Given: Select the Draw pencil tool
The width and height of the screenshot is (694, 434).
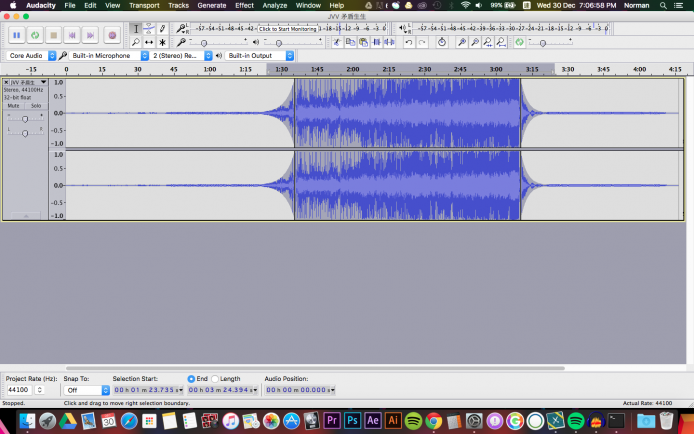Looking at the screenshot, I should 163,28.
